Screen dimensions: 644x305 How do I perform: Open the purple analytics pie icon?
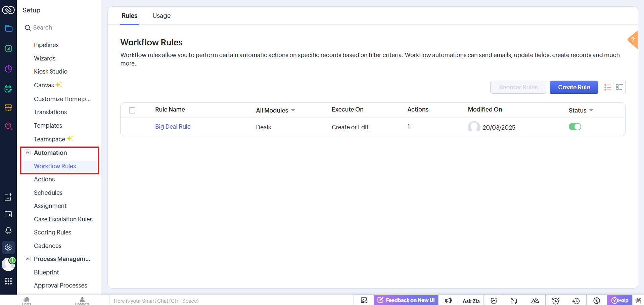point(8,69)
